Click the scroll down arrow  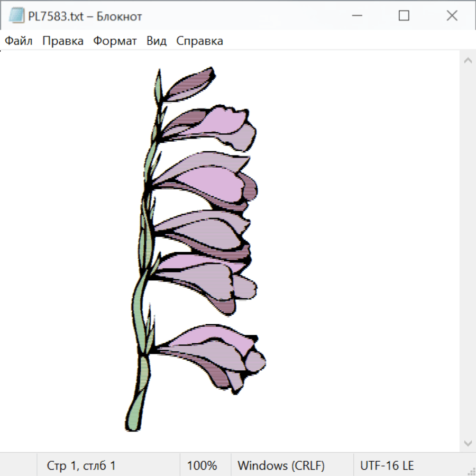[x=468, y=443]
